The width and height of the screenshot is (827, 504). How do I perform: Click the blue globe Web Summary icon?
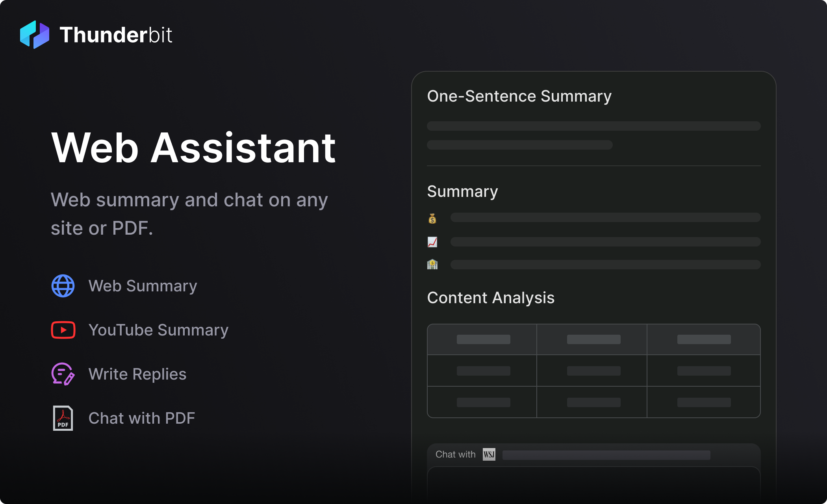pos(63,286)
